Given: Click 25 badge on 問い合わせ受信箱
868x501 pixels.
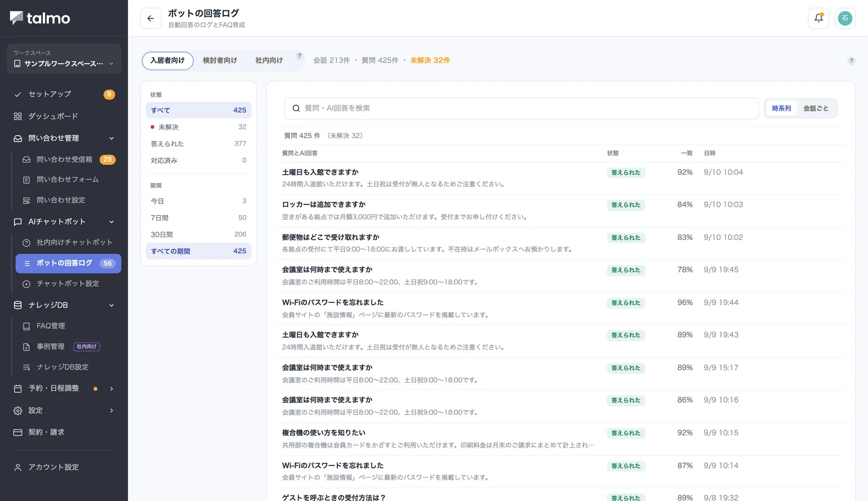Looking at the screenshot, I should point(107,160).
